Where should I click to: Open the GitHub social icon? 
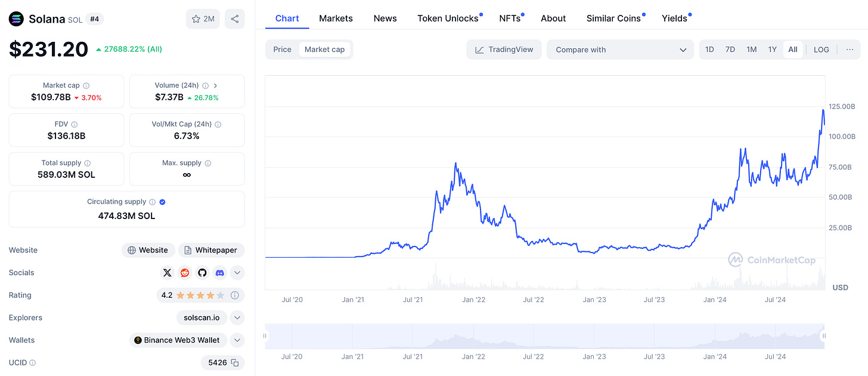tap(202, 273)
